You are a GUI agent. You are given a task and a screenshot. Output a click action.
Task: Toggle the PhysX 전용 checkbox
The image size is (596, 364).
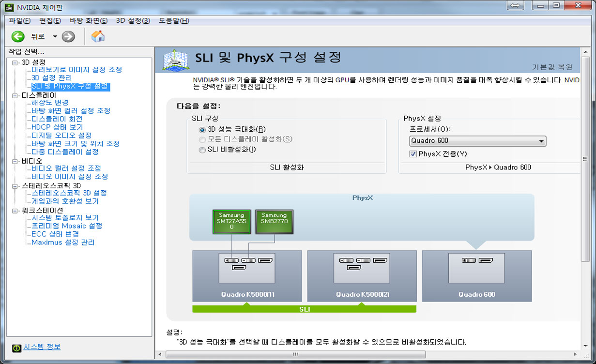point(413,154)
